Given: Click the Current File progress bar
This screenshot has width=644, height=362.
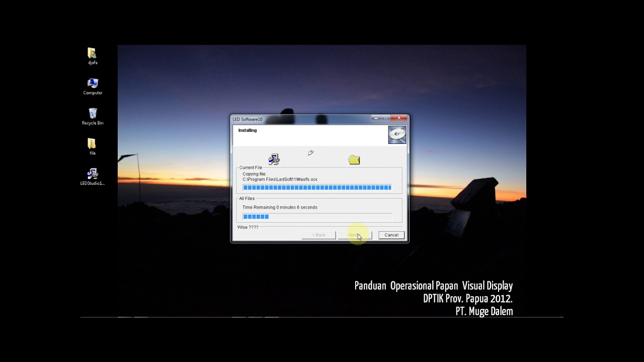Looking at the screenshot, I should click(317, 188).
